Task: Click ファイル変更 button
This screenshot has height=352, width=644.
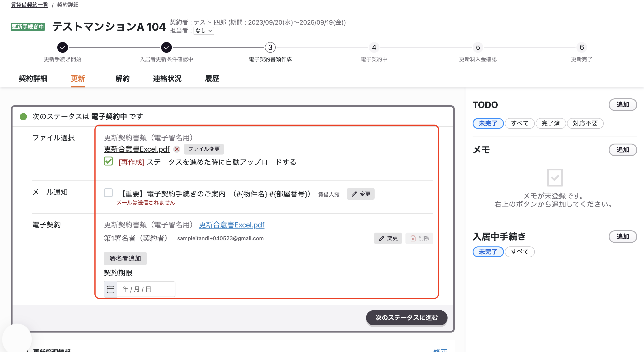Action: [204, 149]
